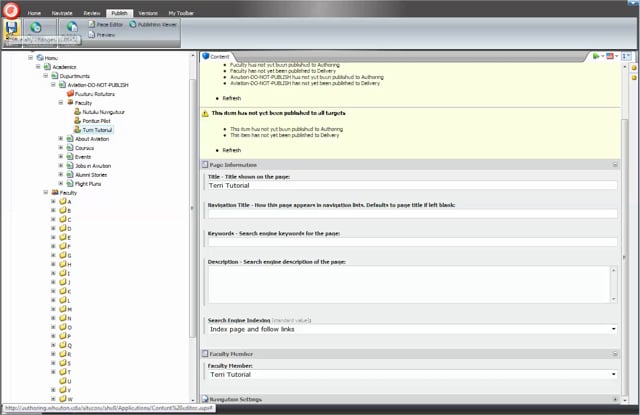Image resolution: width=640 pixels, height=415 pixels.
Task: Expand the letter B folder
Action: click(53, 211)
